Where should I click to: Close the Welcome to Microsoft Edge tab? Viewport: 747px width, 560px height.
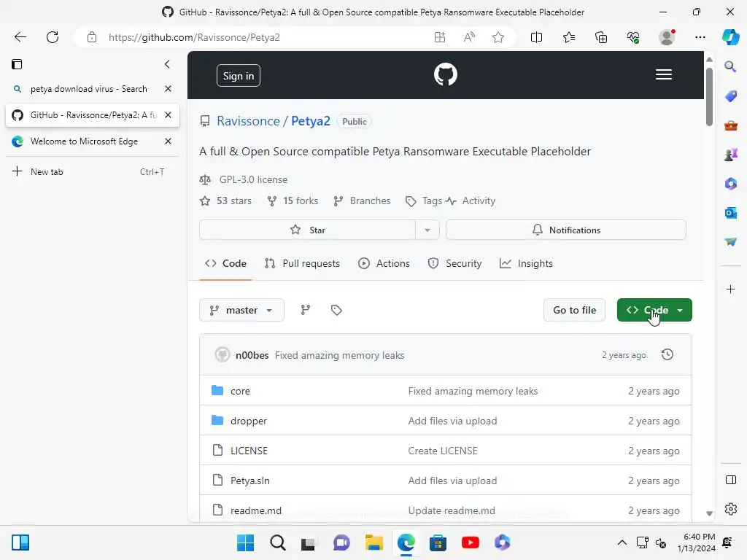[x=169, y=141]
